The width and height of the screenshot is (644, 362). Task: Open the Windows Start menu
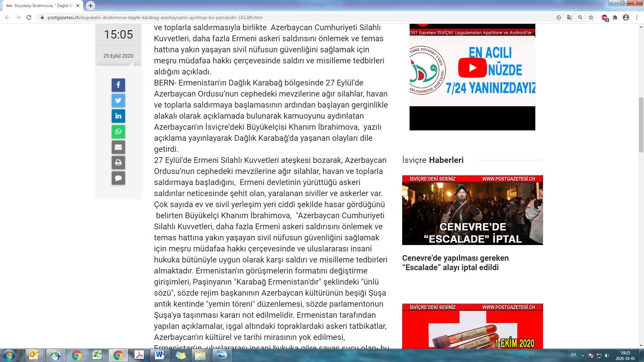(9, 355)
